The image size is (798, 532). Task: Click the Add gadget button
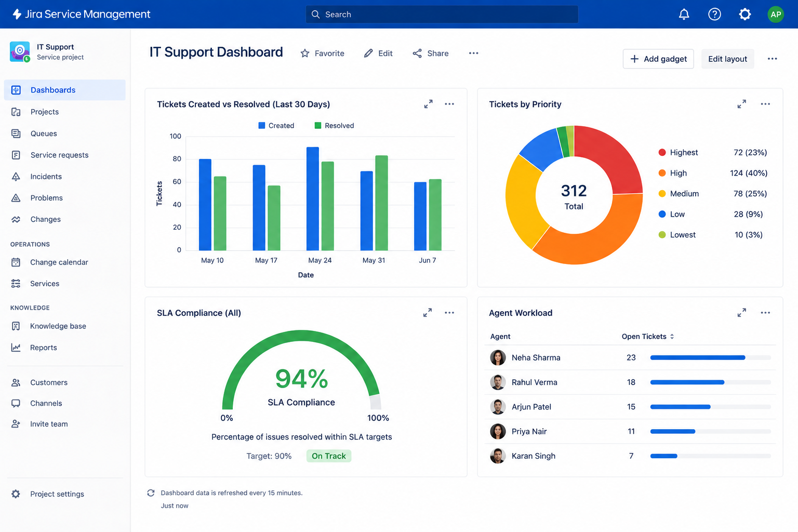(x=658, y=59)
